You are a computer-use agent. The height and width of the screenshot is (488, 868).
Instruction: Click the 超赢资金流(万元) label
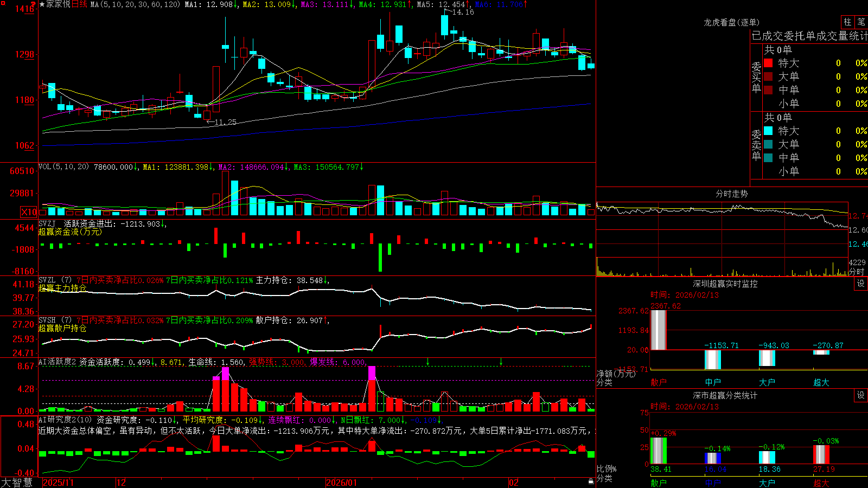click(x=70, y=232)
